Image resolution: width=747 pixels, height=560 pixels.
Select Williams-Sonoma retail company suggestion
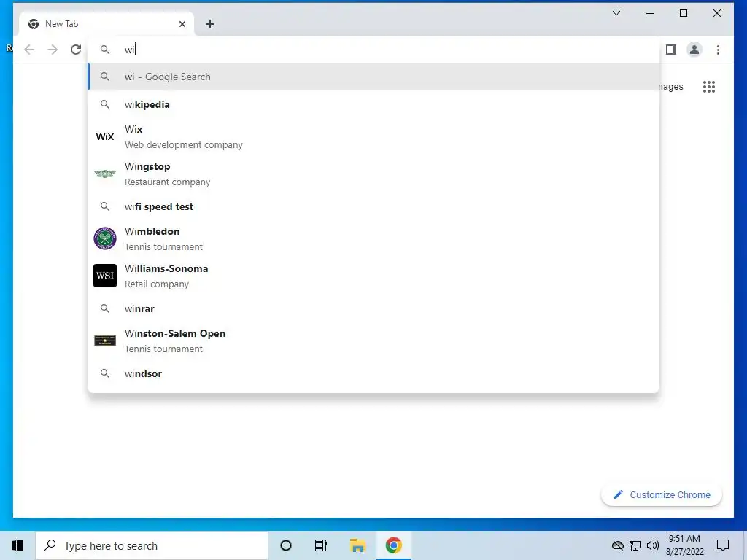point(373,276)
